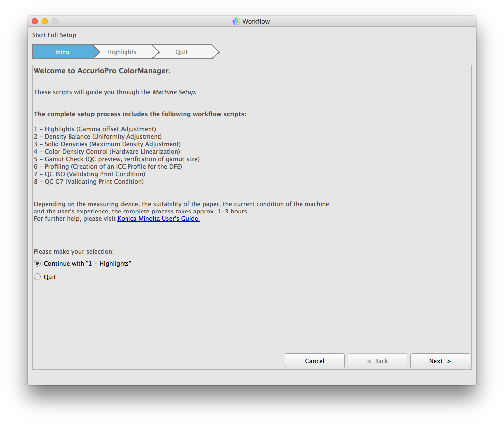Screen dimensions: 504x425
Task: Select Continue with "1 – Highlights" radio option
Action: click(x=37, y=263)
